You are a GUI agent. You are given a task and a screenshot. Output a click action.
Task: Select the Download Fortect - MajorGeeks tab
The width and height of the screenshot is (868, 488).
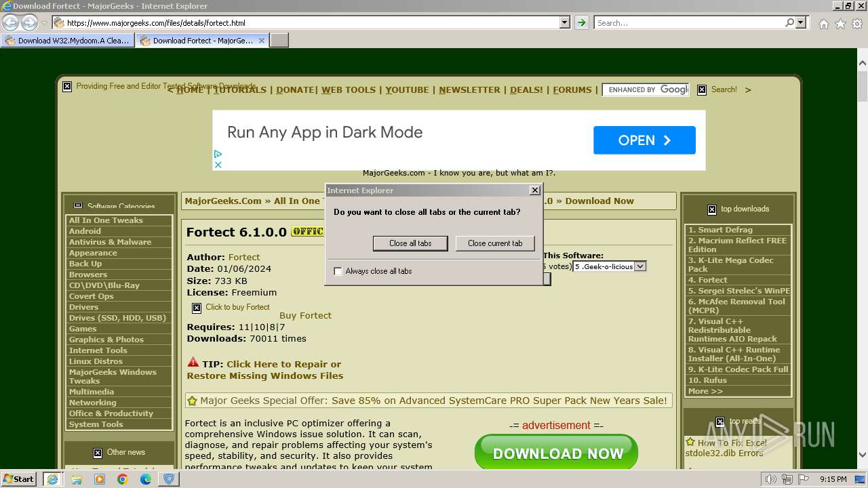point(203,41)
